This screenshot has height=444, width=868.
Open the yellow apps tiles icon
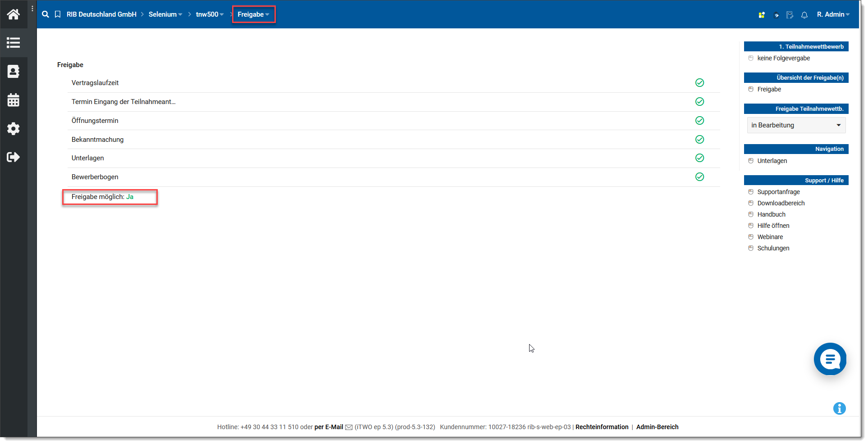click(x=762, y=15)
